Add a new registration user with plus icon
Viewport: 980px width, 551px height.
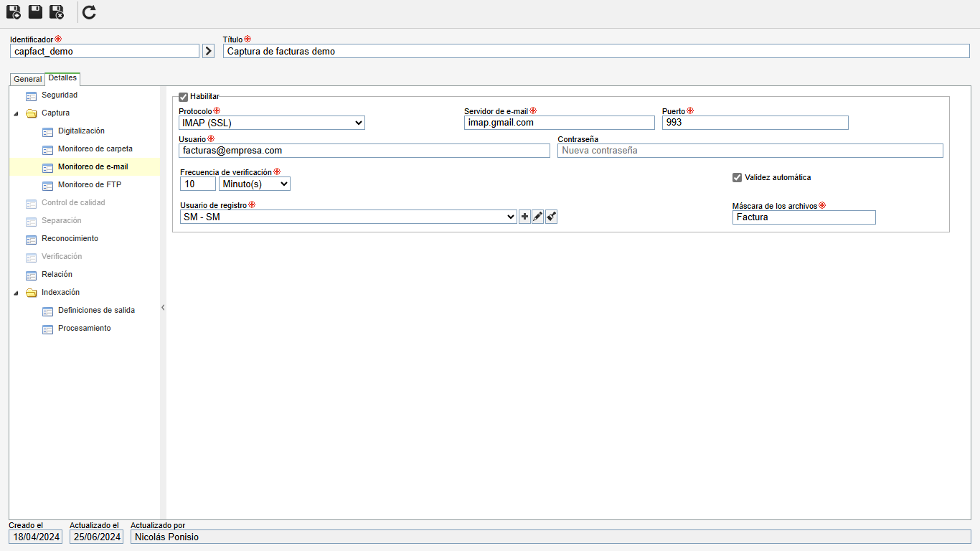coord(524,217)
